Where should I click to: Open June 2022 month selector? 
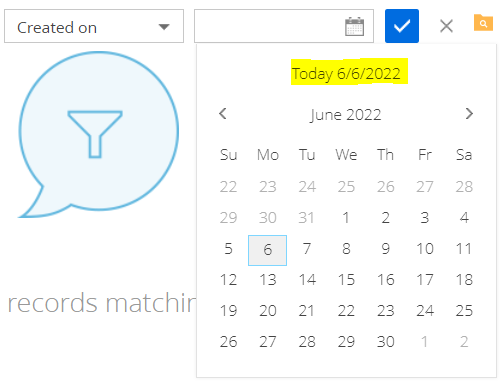pyautogui.click(x=346, y=115)
